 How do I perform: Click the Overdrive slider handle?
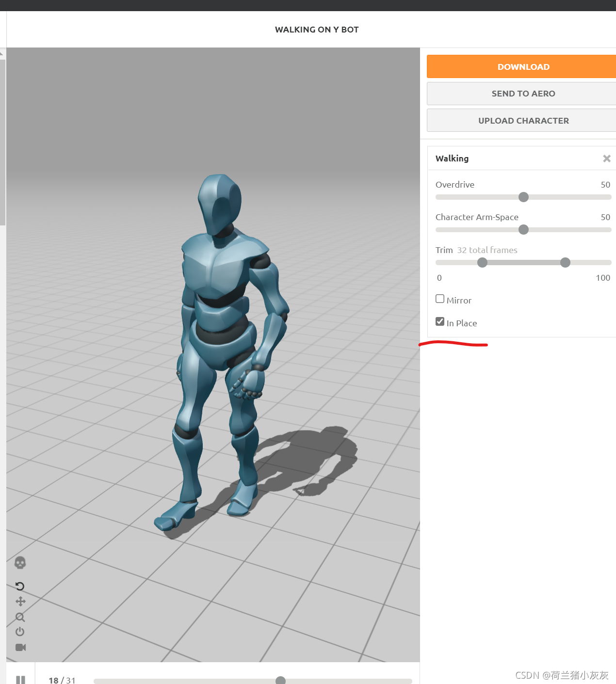(x=523, y=197)
